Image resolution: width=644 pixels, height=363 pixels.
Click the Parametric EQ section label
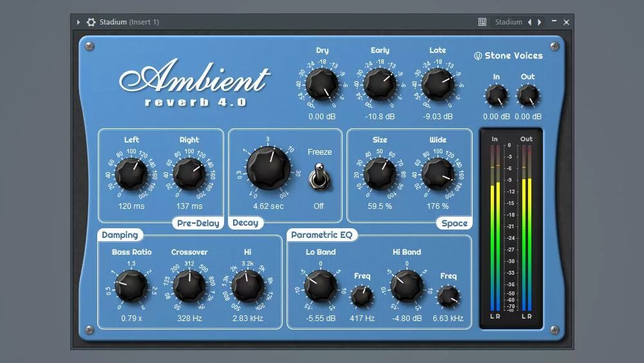(x=321, y=235)
